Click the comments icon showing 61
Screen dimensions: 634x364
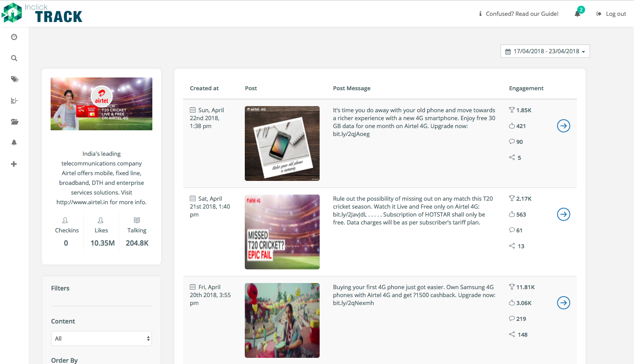(x=512, y=230)
